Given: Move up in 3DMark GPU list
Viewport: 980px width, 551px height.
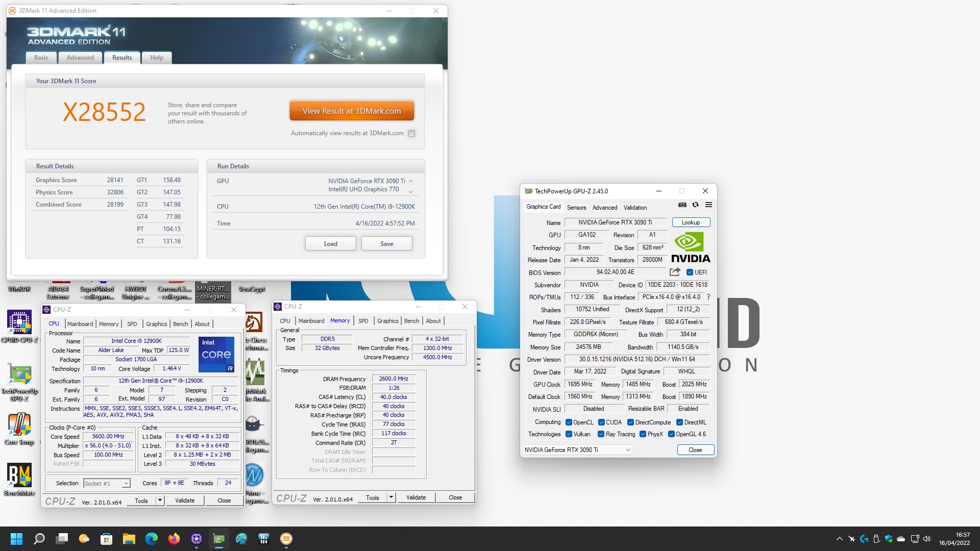Looking at the screenshot, I should tap(410, 181).
